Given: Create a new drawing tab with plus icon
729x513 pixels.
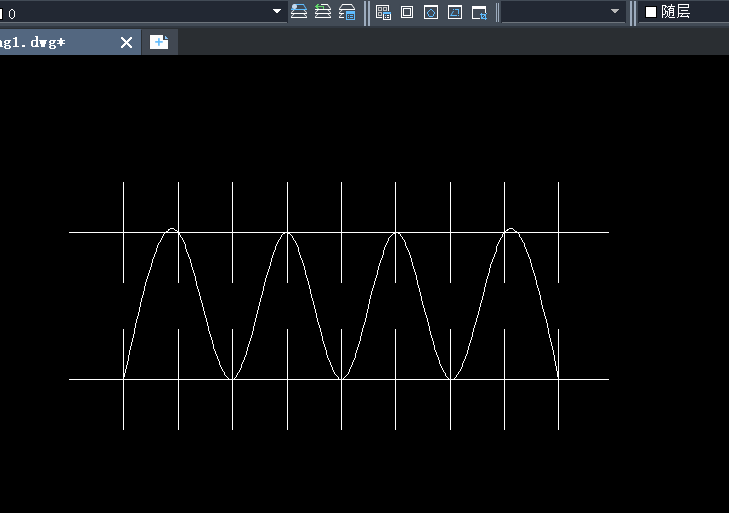Looking at the screenshot, I should coord(159,42).
